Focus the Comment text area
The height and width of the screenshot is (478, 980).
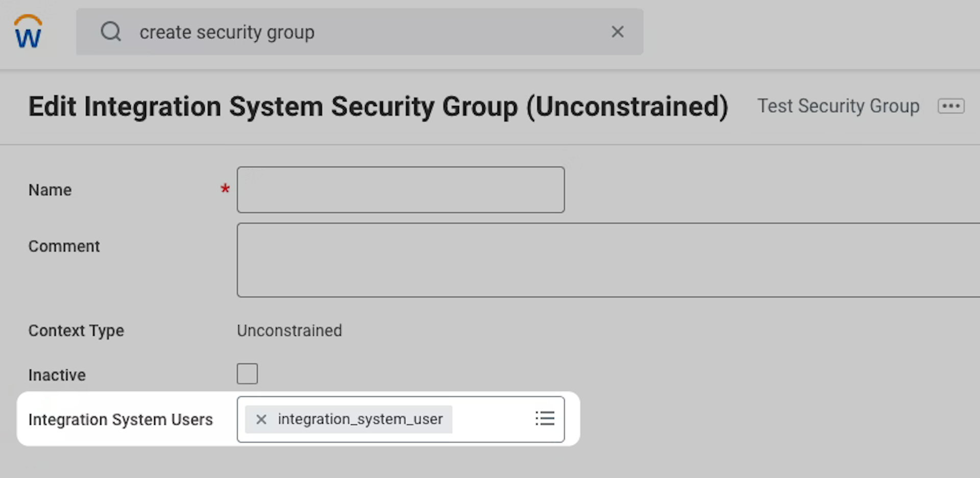coord(607,260)
